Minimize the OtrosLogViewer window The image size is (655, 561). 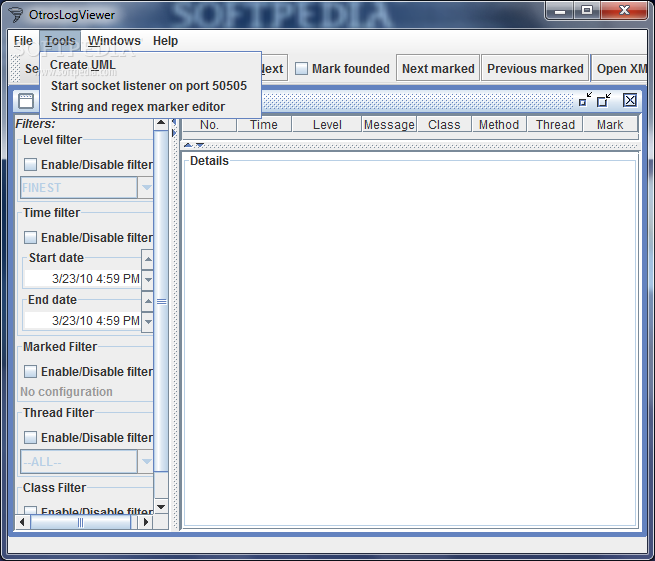560,10
